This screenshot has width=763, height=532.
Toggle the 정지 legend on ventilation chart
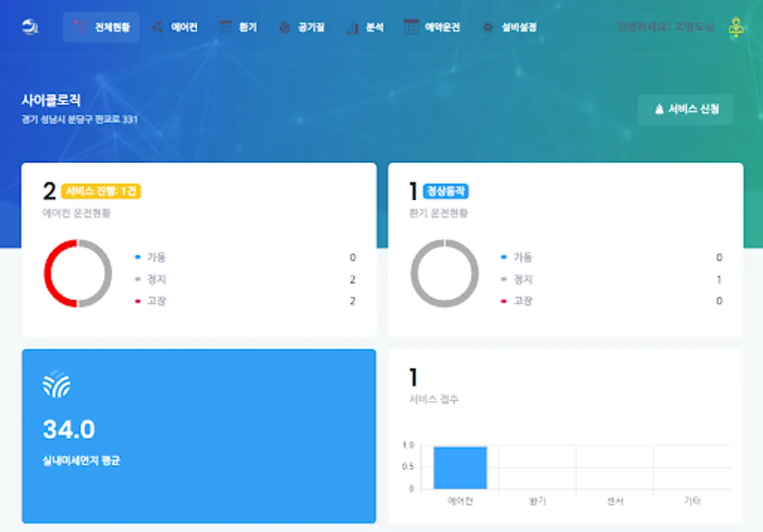(x=522, y=279)
